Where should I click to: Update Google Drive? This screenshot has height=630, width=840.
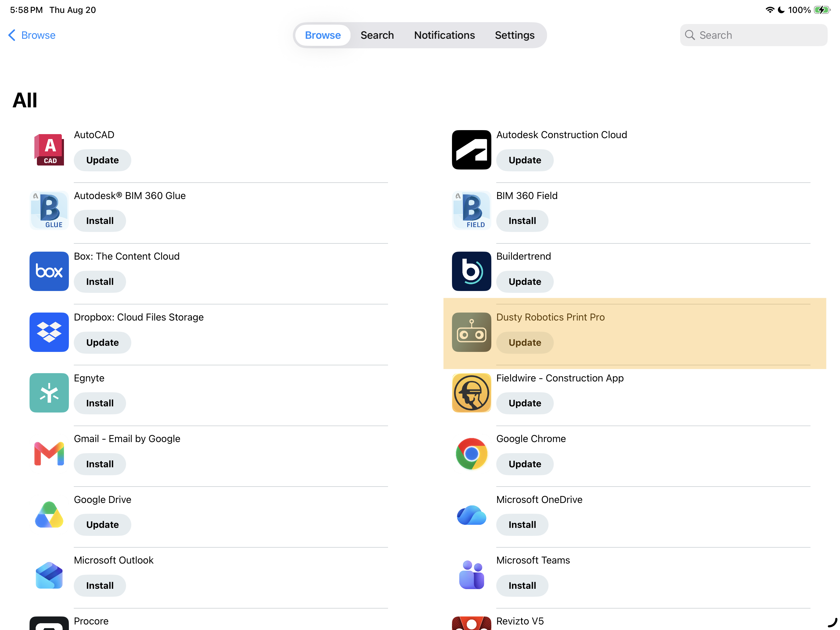click(102, 525)
